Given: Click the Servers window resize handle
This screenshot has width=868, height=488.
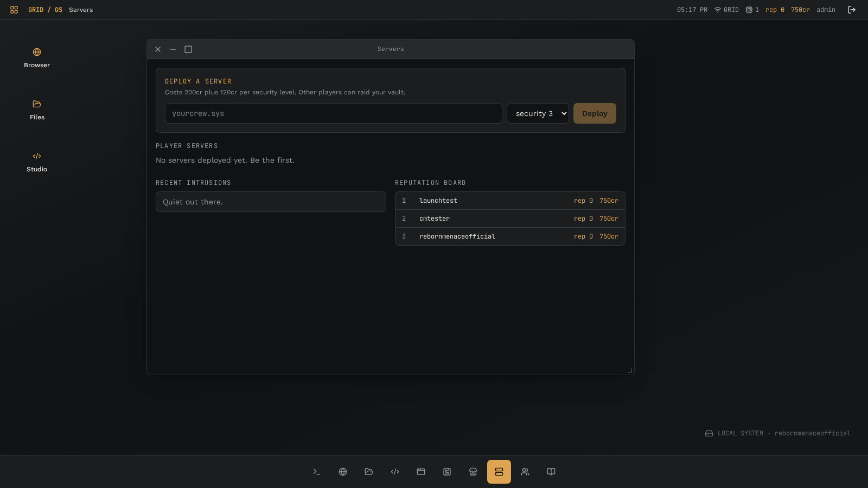Looking at the screenshot, I should 630,370.
